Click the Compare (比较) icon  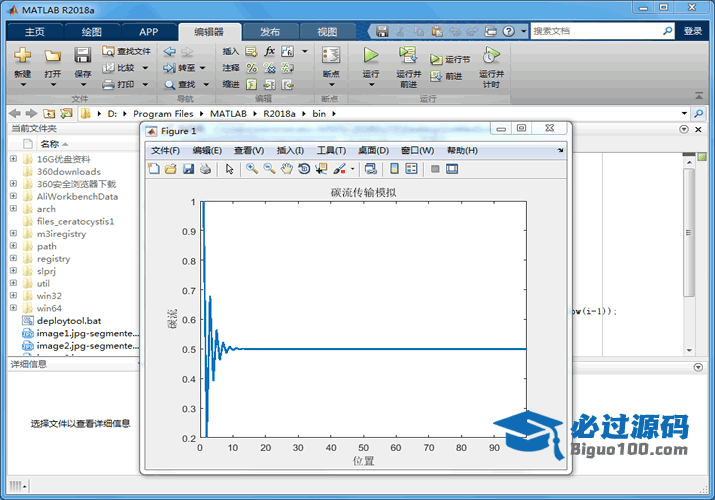click(108, 68)
